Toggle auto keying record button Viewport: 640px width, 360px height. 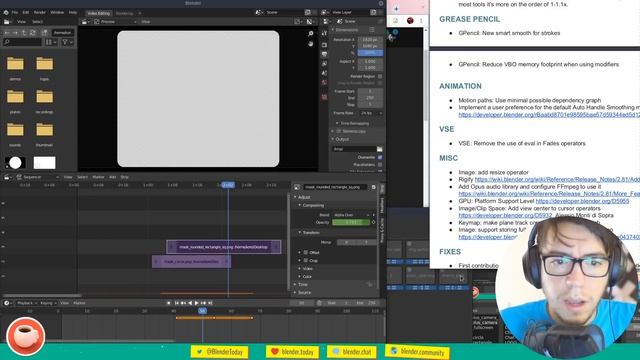click(x=169, y=303)
